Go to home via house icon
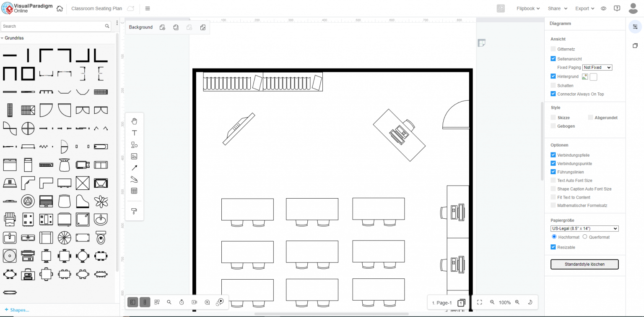644x317 pixels. 60,8
